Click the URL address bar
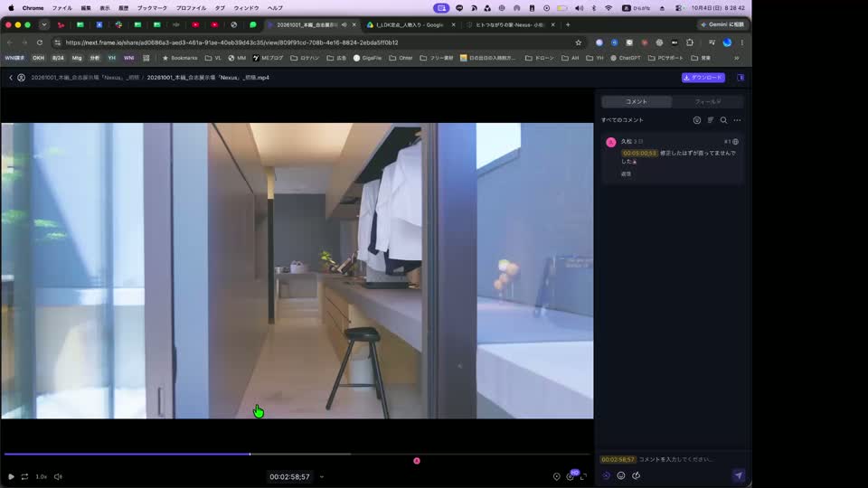The height and width of the screenshot is (488, 868). pos(318,42)
